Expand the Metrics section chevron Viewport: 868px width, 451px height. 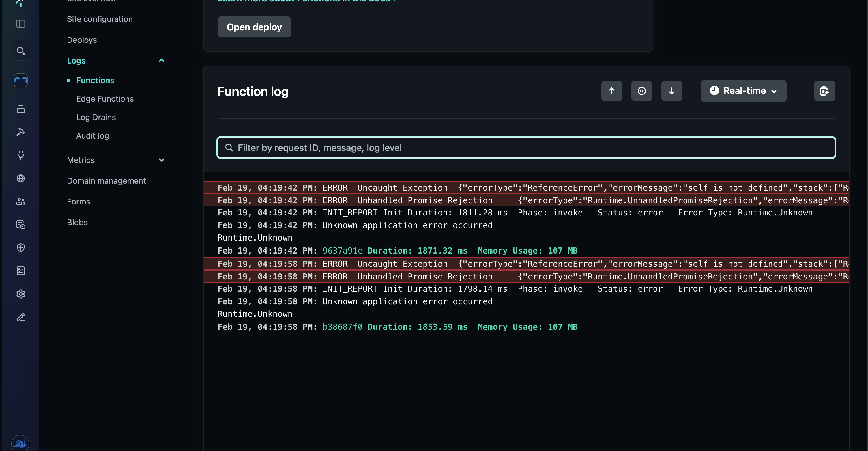pos(161,160)
